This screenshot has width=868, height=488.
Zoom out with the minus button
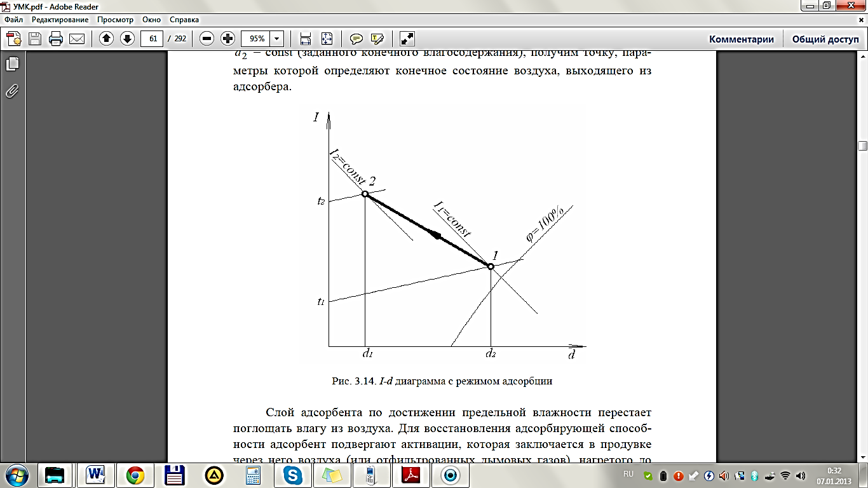(x=207, y=39)
